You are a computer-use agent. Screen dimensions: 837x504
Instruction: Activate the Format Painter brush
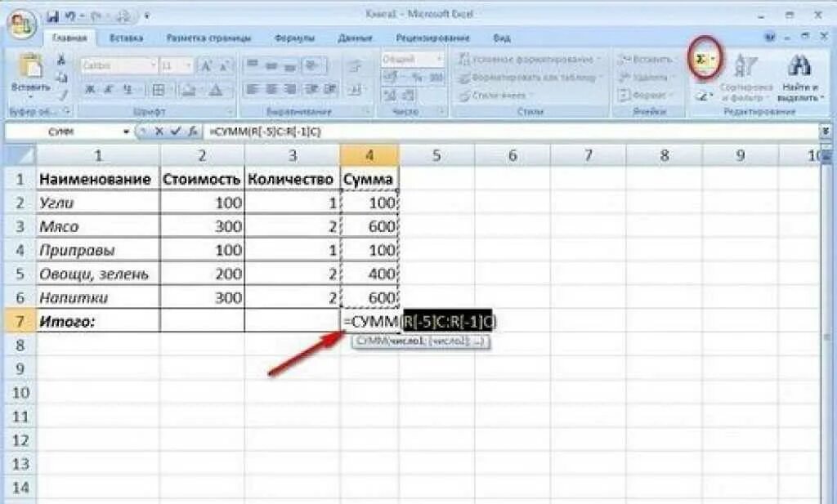click(62, 95)
